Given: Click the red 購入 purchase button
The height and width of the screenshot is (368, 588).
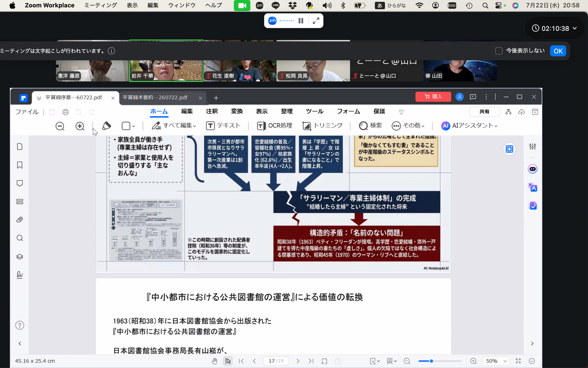Looking at the screenshot, I should (x=433, y=97).
